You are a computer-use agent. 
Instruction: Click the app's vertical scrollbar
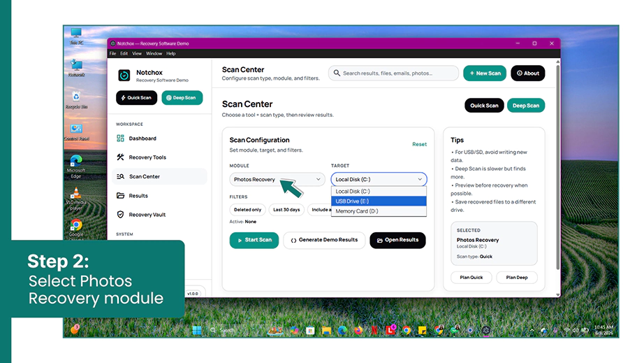[x=558, y=166]
